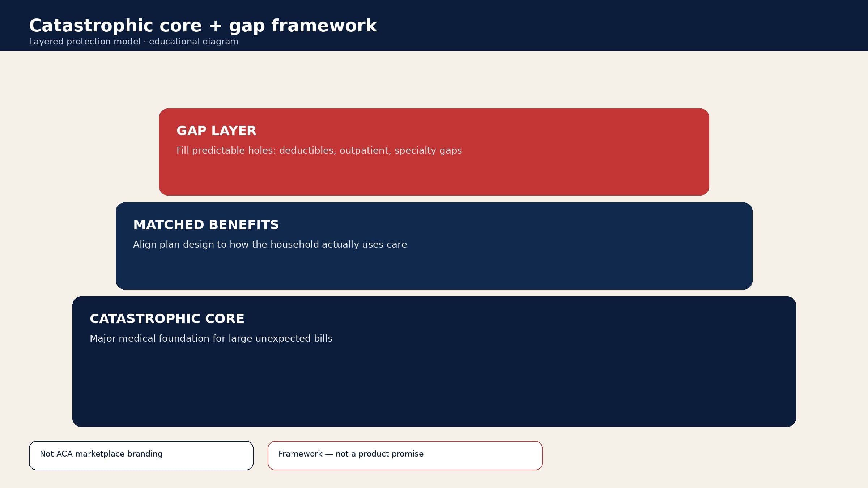Click the 'Fill predictable holes' description text
868x488 pixels.
[319, 150]
